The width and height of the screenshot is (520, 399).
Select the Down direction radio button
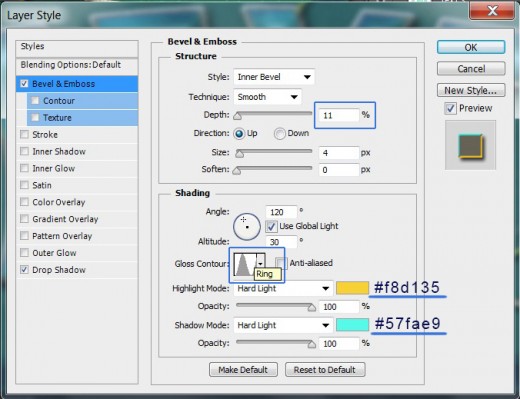(x=280, y=133)
